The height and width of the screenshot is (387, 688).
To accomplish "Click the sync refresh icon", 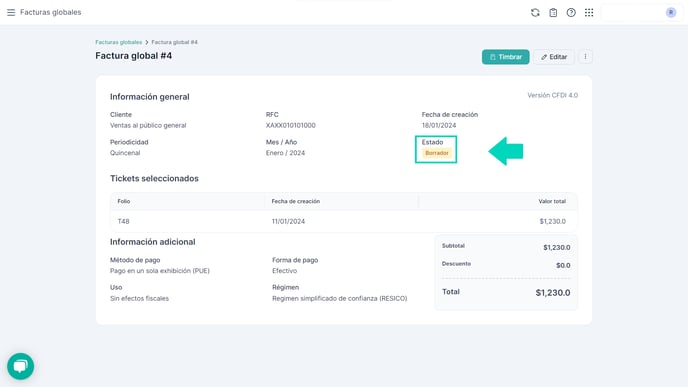I will (x=535, y=13).
